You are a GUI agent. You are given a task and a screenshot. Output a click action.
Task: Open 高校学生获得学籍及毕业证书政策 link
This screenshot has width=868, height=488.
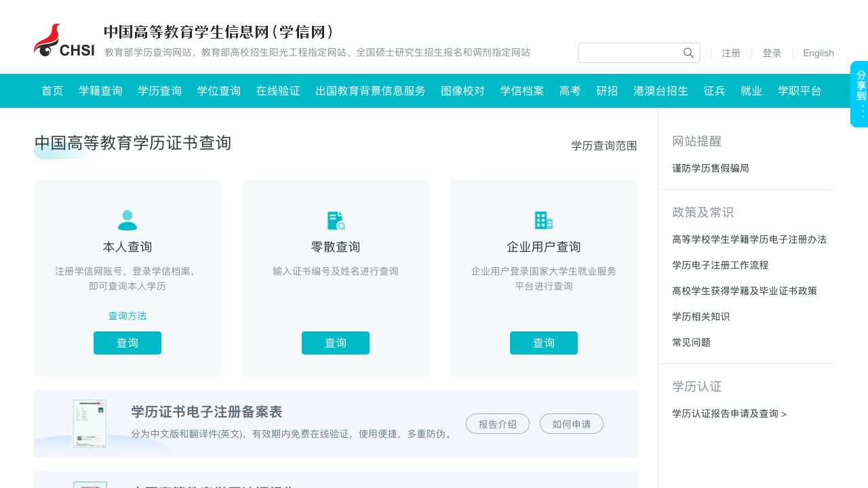pos(745,291)
